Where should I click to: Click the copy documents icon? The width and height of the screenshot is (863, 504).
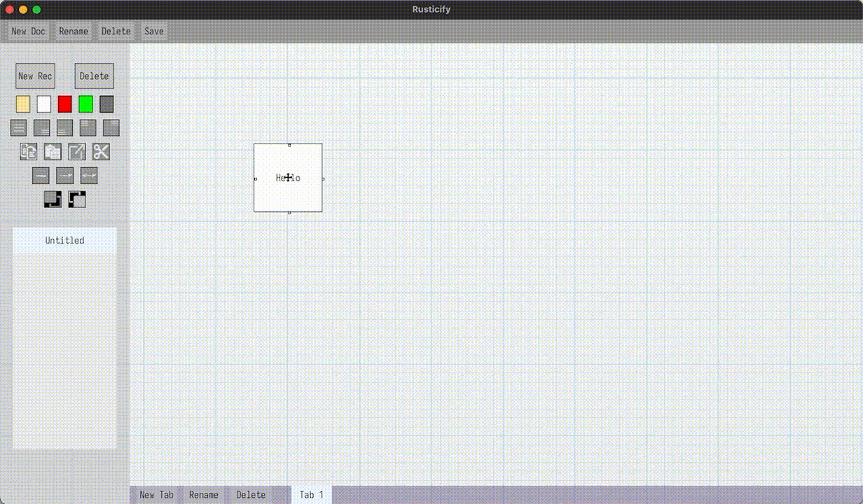29,151
